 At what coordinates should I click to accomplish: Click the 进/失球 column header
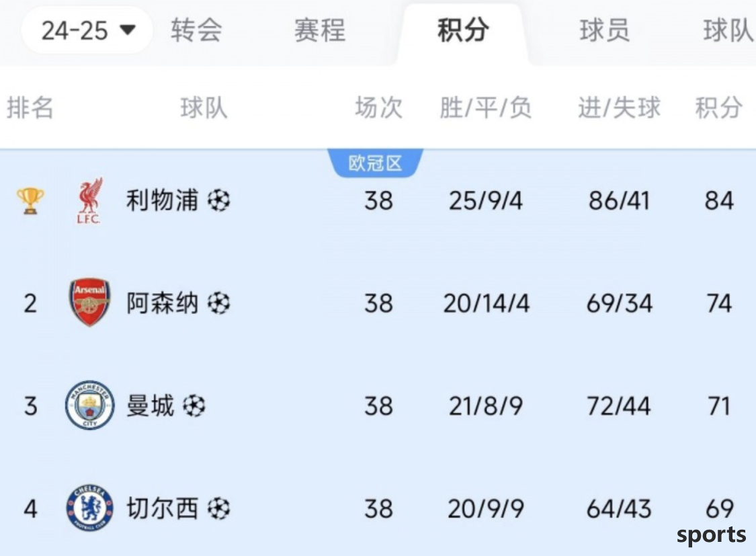(x=620, y=107)
